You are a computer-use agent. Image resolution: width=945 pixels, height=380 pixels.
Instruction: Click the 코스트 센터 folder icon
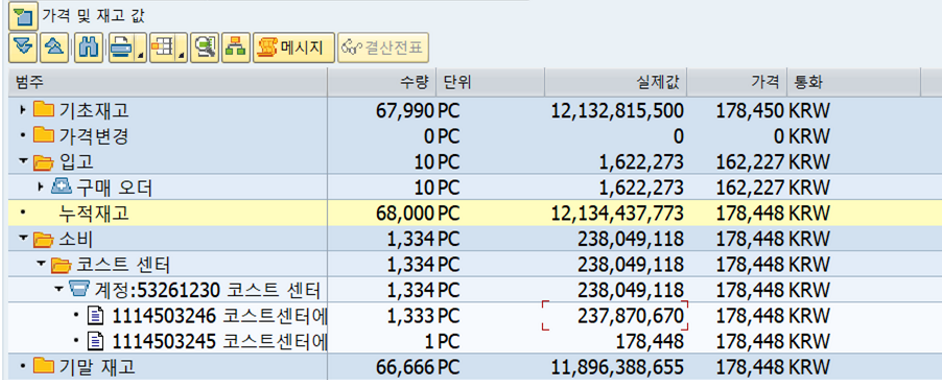[61, 264]
